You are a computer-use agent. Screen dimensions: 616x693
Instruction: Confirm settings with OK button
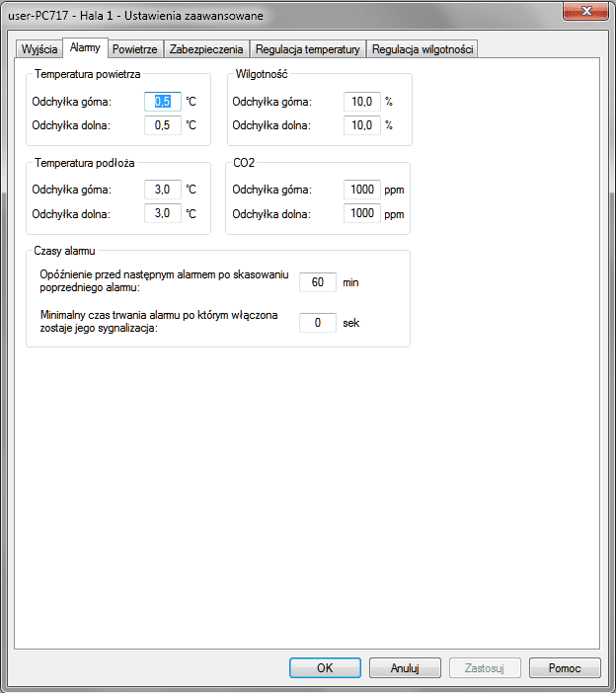point(325,667)
